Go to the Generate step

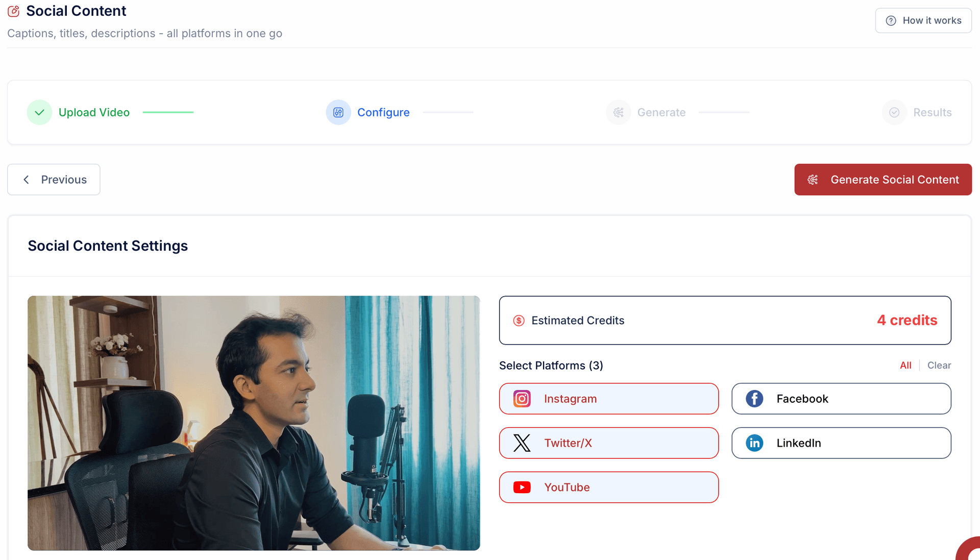[660, 112]
